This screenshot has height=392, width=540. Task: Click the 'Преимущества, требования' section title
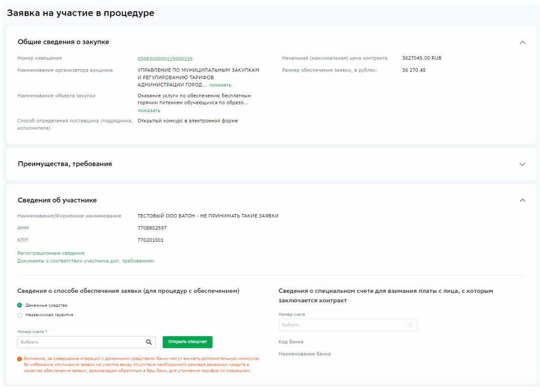(x=64, y=164)
